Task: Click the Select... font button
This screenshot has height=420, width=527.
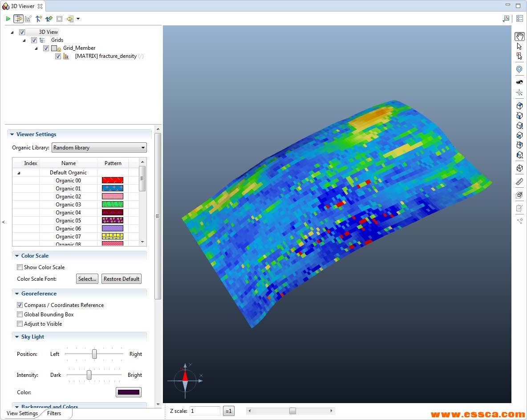Action: coord(87,279)
